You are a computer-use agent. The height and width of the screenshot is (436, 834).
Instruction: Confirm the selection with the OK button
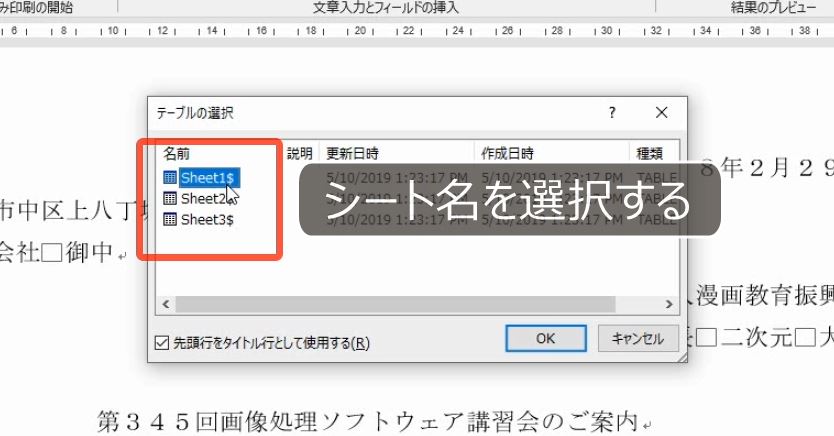coord(546,339)
